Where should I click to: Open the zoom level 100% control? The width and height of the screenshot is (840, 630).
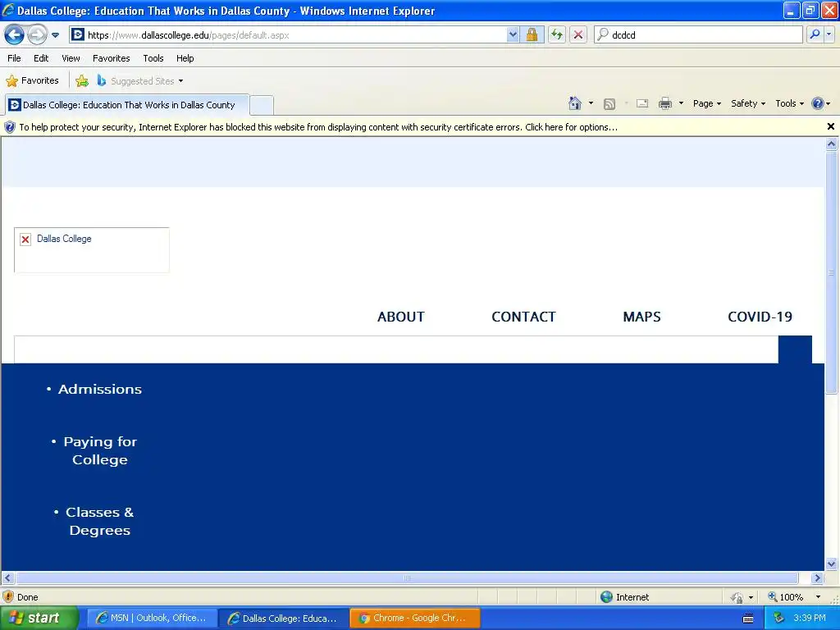[x=786, y=597]
